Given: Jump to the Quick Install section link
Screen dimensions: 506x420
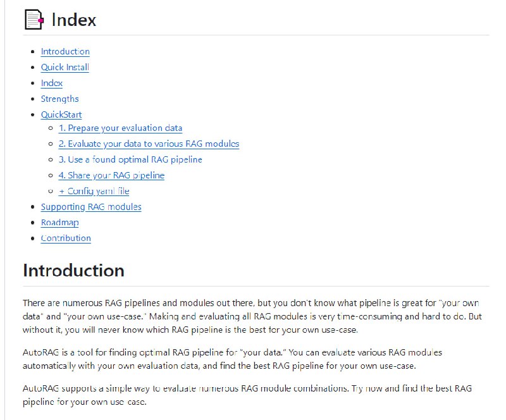Looking at the screenshot, I should click(x=65, y=68).
